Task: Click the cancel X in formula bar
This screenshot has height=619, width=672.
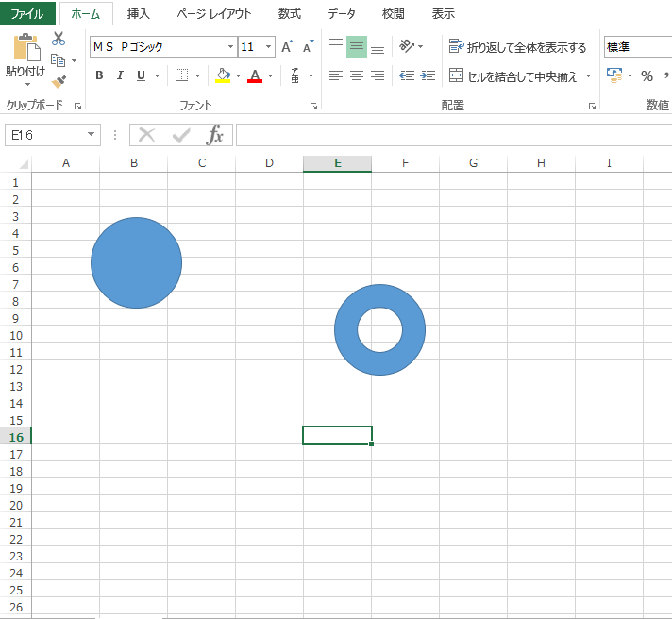Action: (x=146, y=135)
